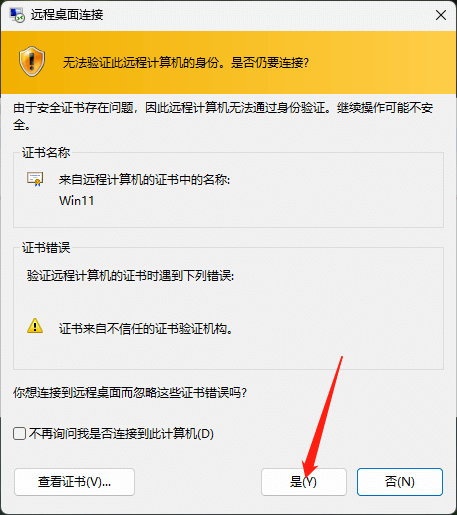Screen dimensions: 457x515
Task: Decline connection with the 否(N) button
Action: [x=400, y=482]
